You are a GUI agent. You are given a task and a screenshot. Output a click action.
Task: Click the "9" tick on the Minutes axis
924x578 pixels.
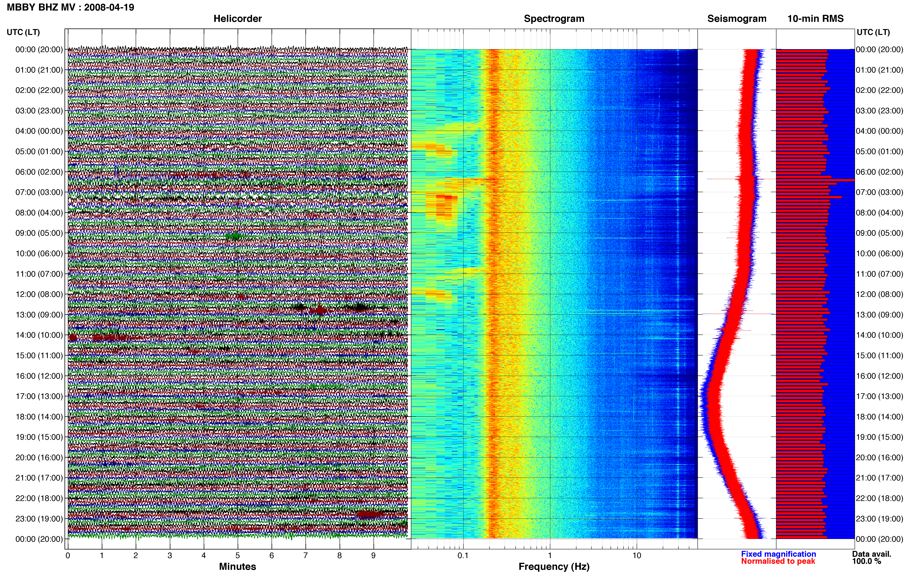pos(373,555)
